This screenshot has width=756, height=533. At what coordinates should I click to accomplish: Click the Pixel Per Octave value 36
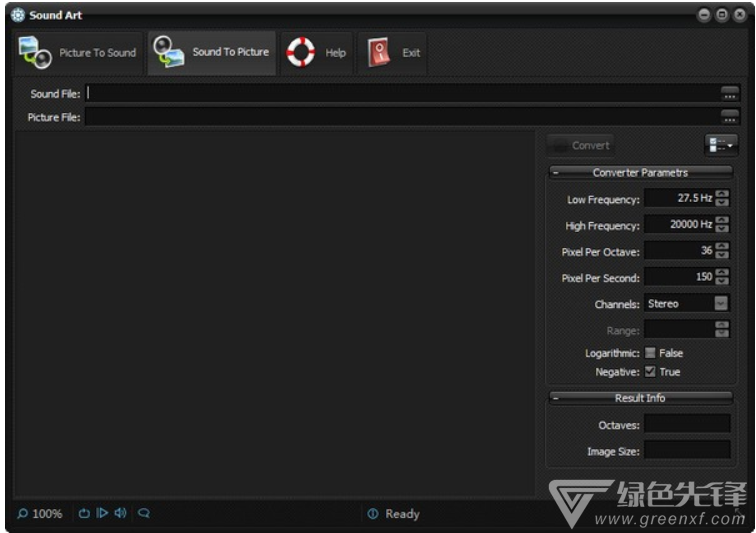pyautogui.click(x=680, y=250)
